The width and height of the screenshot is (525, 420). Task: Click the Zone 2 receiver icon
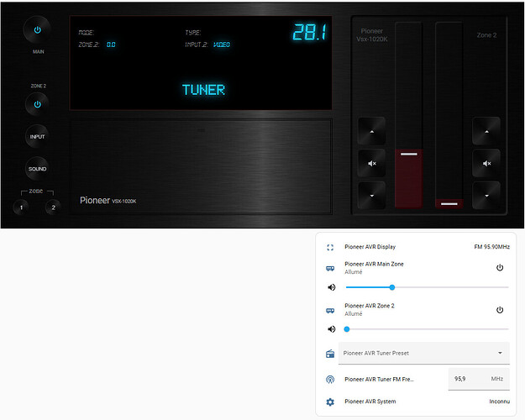tap(330, 311)
